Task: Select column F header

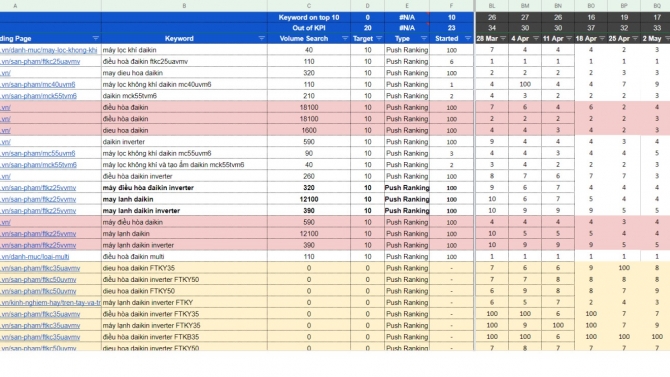Action: pos(452,6)
